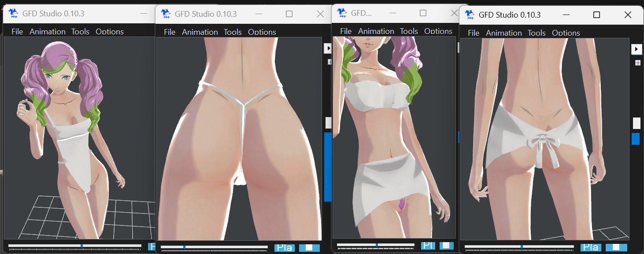The width and height of the screenshot is (644, 254).
Task: Open Options menu in rightmost GFD Studio window
Action: click(x=566, y=33)
